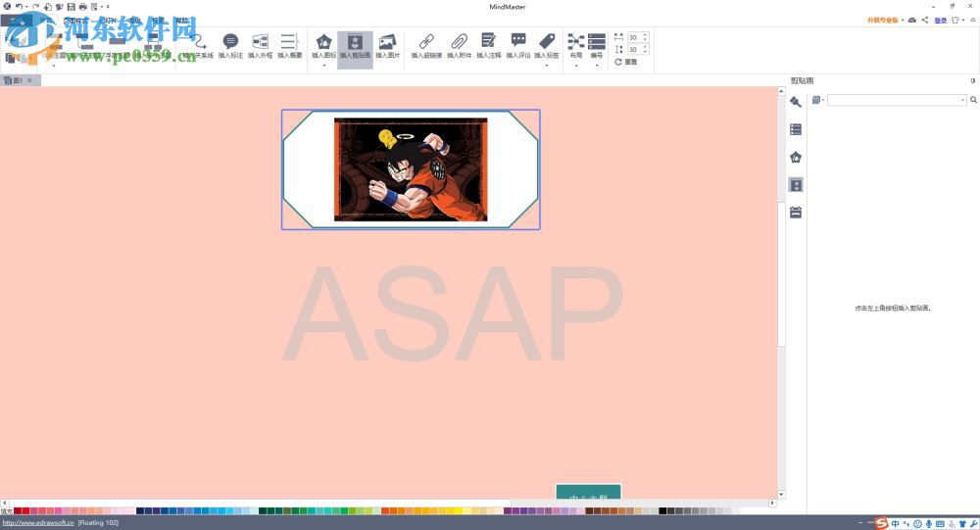Viewport: 980px width, 530px height.
Task: Click the teal topic node at canvas bottom
Action: pos(588,492)
